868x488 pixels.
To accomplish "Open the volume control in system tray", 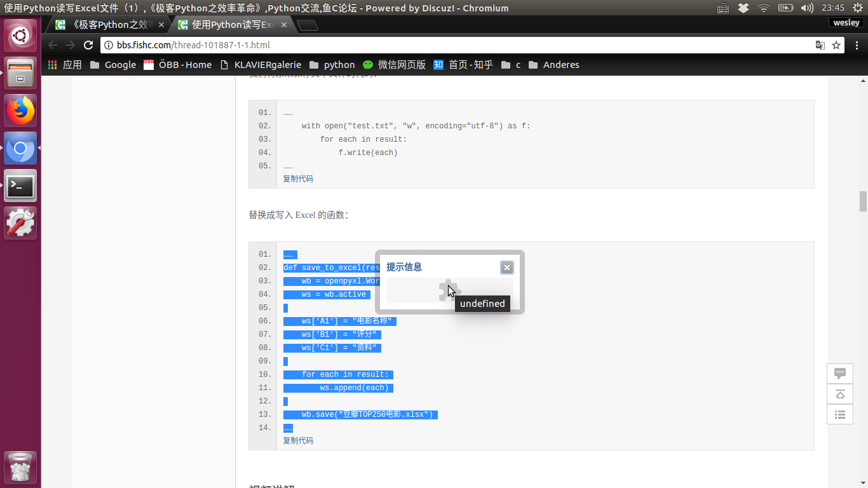I will pos(807,8).
